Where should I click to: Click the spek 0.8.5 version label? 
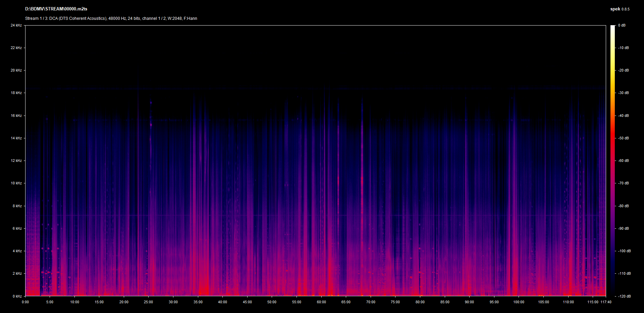click(x=620, y=9)
